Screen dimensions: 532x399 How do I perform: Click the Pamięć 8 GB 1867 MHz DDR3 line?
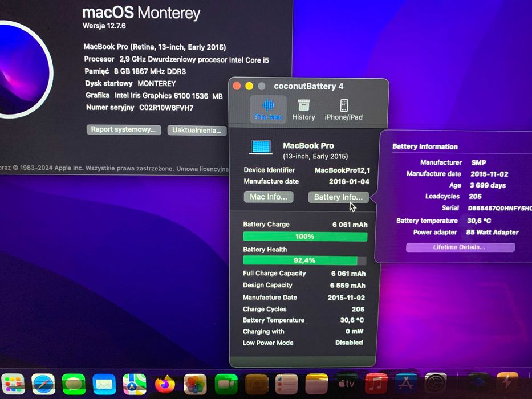click(x=135, y=71)
